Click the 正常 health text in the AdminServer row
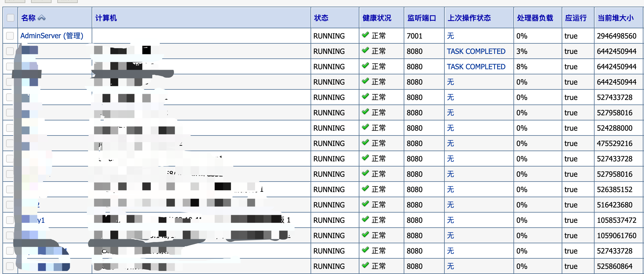 pos(379,36)
